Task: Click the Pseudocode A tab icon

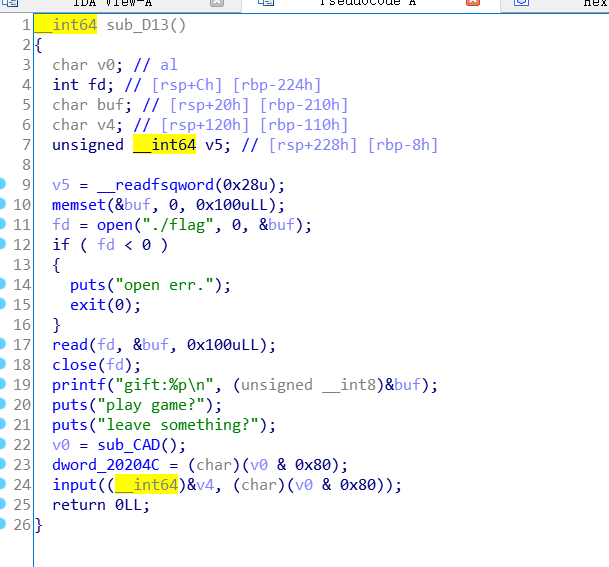Action: [x=263, y=5]
